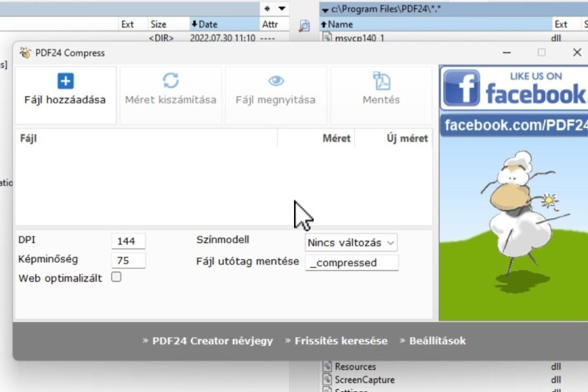Sort by Size column in left panel
The image size is (588, 392).
(x=168, y=24)
